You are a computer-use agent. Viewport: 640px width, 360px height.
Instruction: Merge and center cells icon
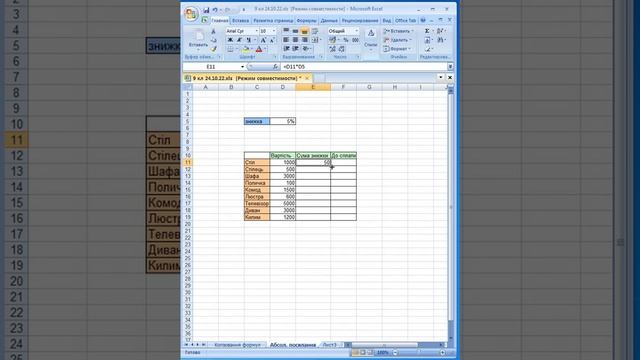click(x=315, y=40)
